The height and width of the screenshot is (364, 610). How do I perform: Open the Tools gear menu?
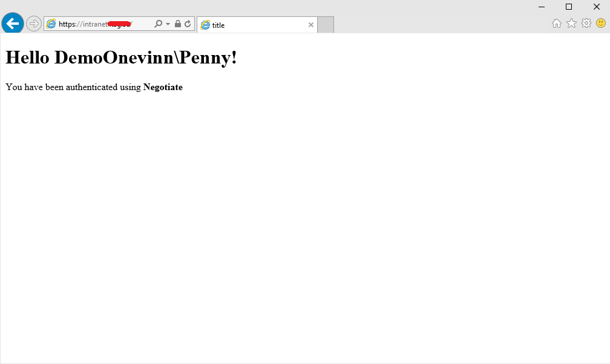tap(586, 24)
